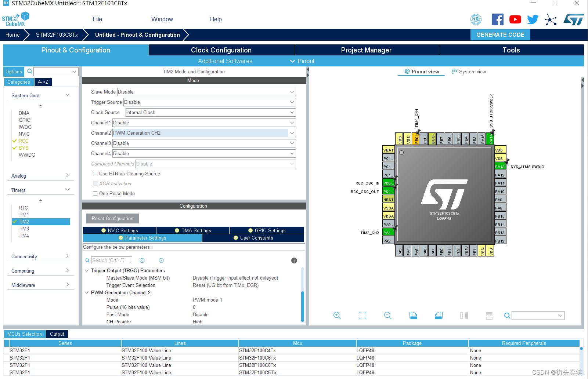Viewport: 588px width, 379px height.
Task: Switch to Project Manager tab
Action: pos(366,50)
